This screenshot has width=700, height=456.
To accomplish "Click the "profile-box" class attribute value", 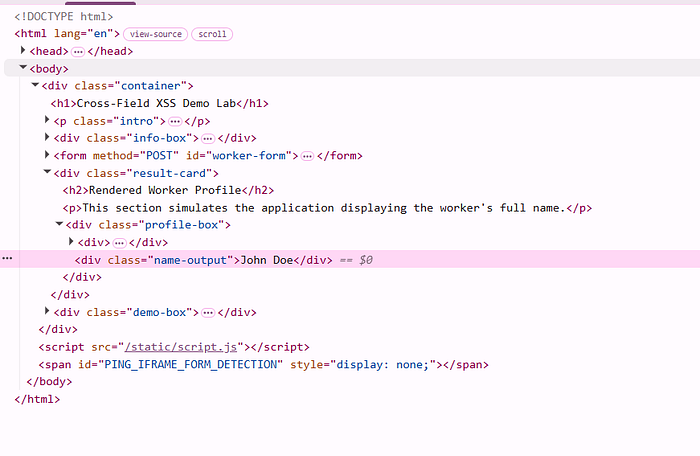I will point(181,225).
